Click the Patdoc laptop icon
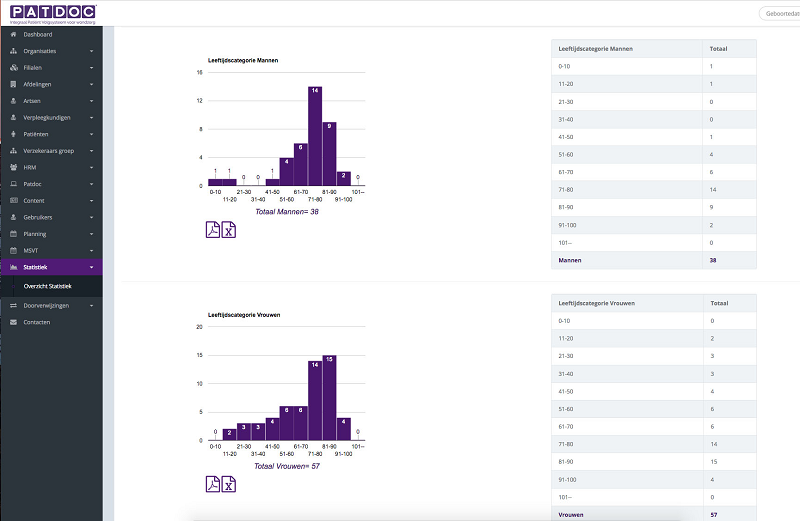The image size is (800, 521). 13,184
